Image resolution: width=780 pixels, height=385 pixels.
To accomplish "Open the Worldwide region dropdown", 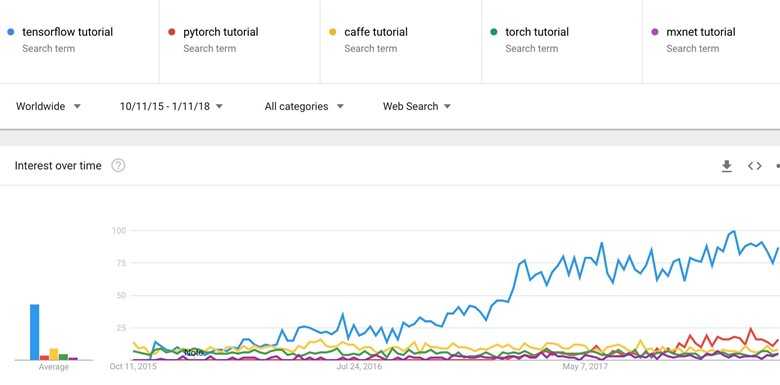I will point(48,106).
